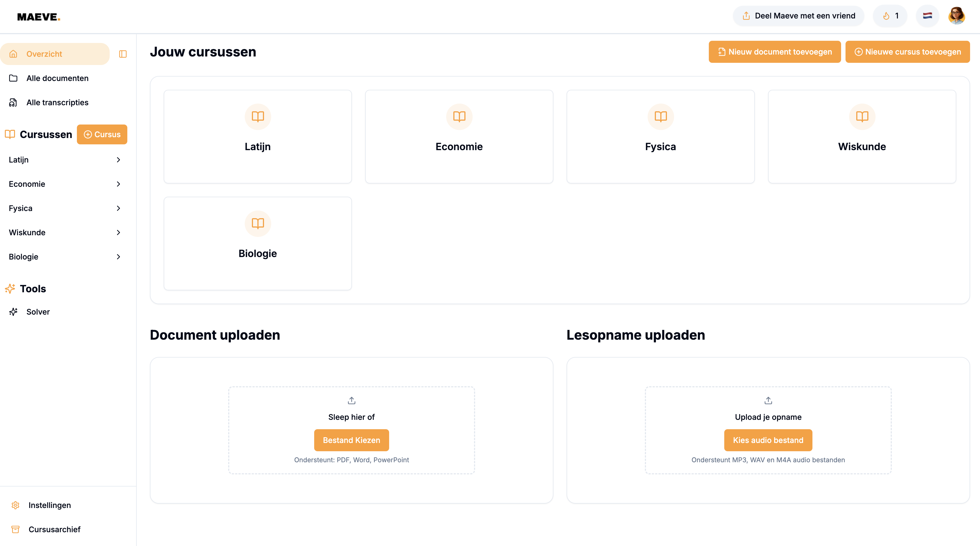Expand the Economie course chevron

(x=118, y=184)
